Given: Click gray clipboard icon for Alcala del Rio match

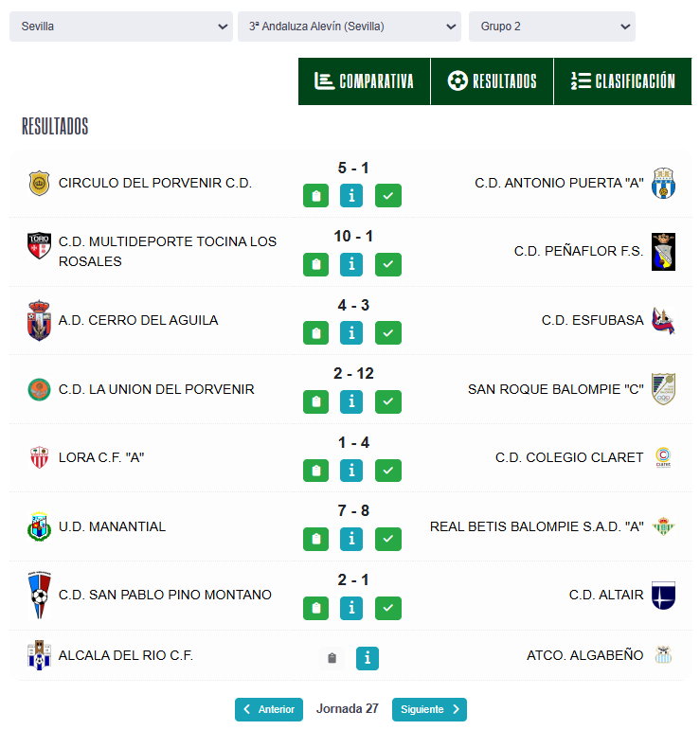Looking at the screenshot, I should [x=331, y=658].
